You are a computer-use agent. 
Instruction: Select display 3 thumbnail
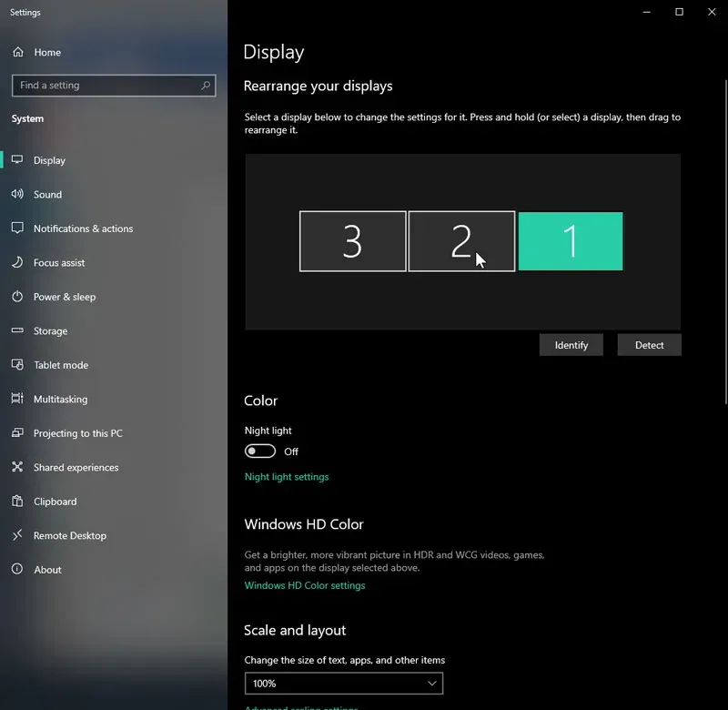point(353,241)
